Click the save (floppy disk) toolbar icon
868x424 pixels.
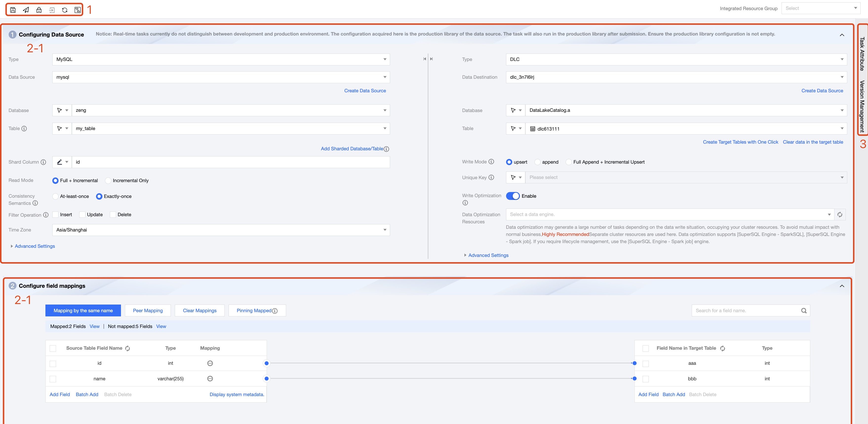(x=13, y=10)
